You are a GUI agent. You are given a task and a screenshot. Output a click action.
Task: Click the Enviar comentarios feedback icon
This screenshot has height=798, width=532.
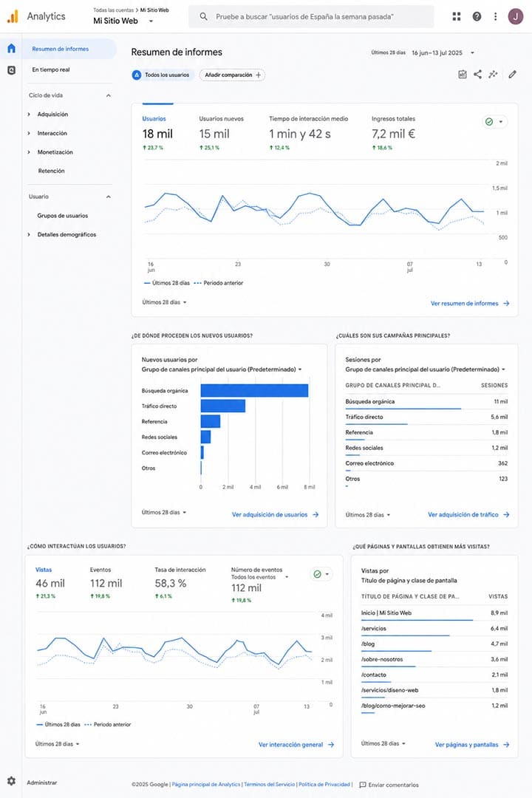(x=363, y=785)
